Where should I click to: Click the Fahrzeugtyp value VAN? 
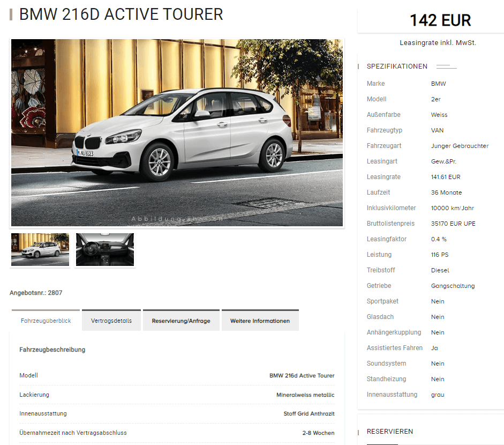[437, 130]
